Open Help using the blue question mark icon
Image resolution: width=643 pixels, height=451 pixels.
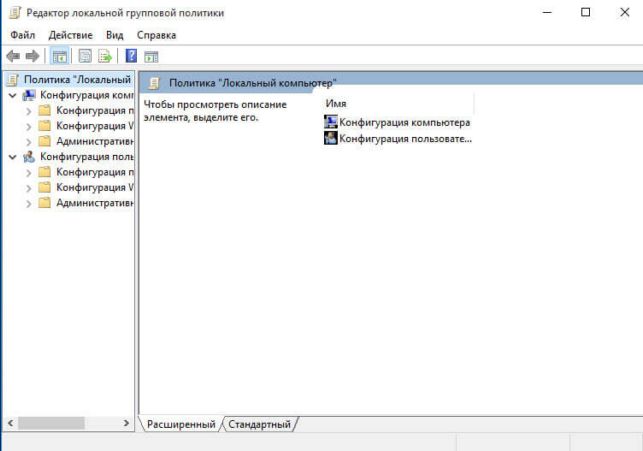point(131,56)
